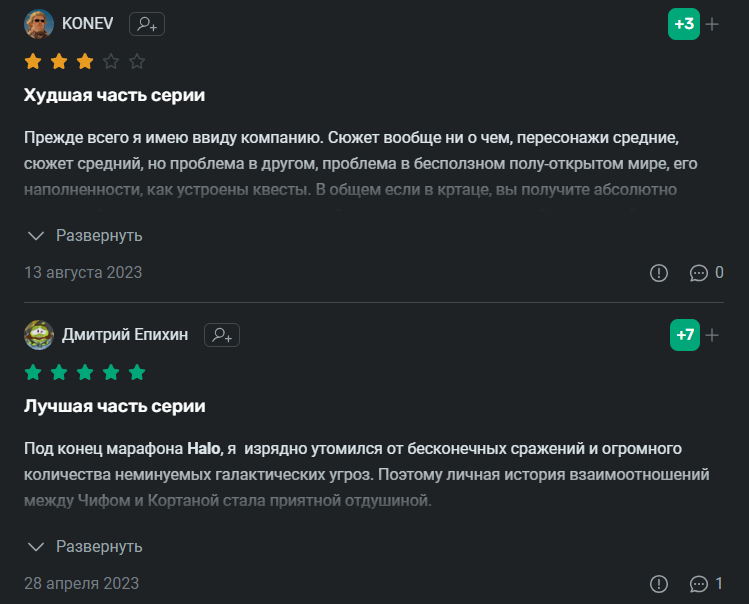
Task: Click the +3 rating badge
Action: pos(684,24)
